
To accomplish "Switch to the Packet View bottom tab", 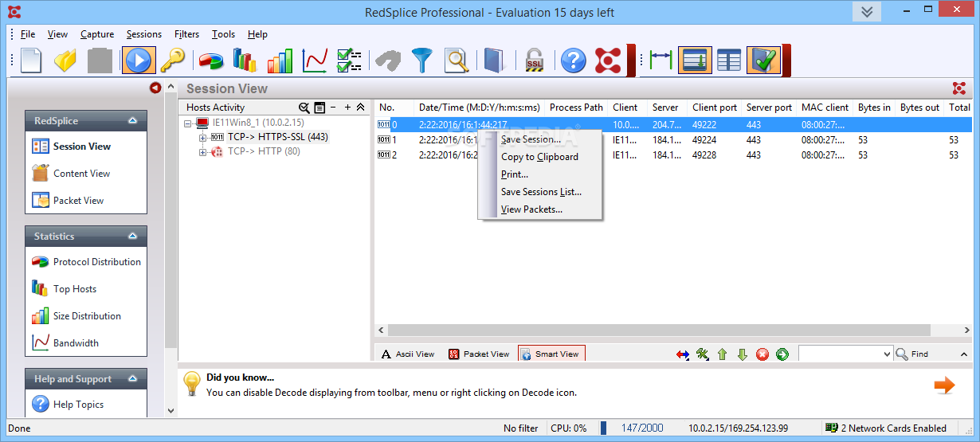I will (x=479, y=354).
